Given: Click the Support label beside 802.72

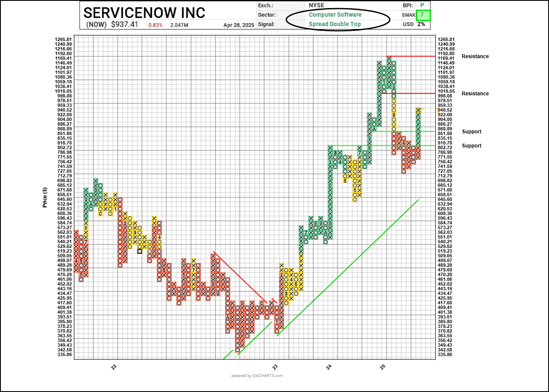Looking at the screenshot, I should tap(472, 146).
